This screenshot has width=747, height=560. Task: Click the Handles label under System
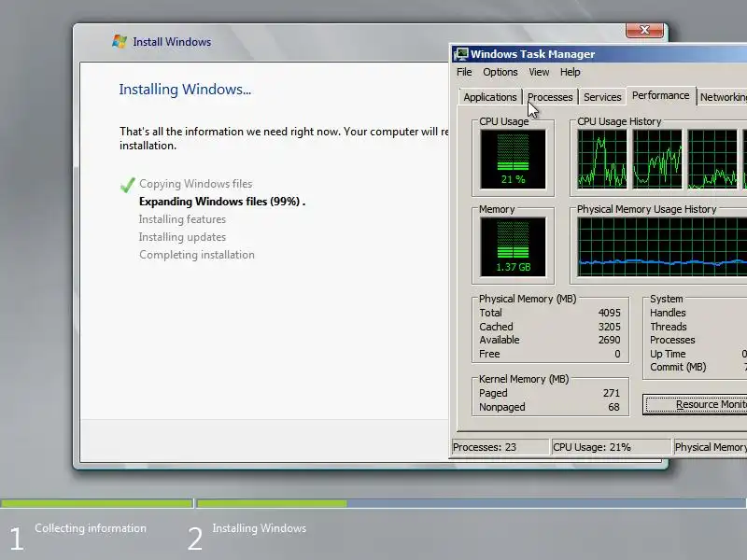click(668, 313)
